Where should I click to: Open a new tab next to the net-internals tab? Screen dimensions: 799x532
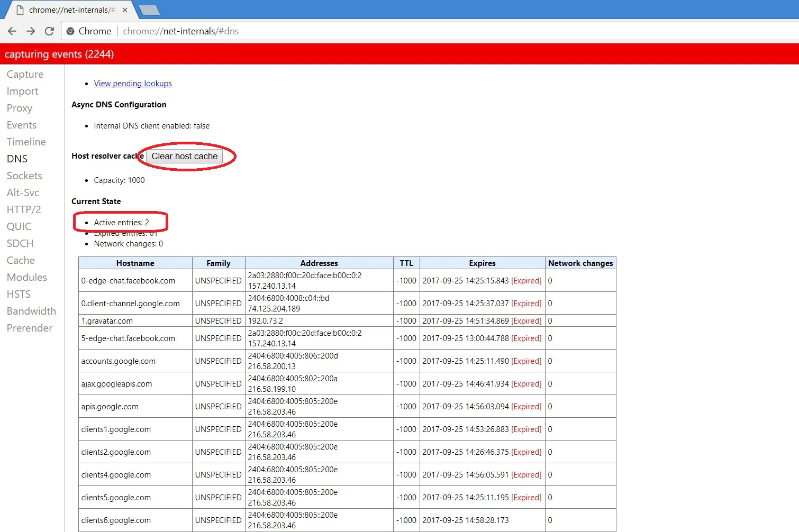[x=150, y=10]
